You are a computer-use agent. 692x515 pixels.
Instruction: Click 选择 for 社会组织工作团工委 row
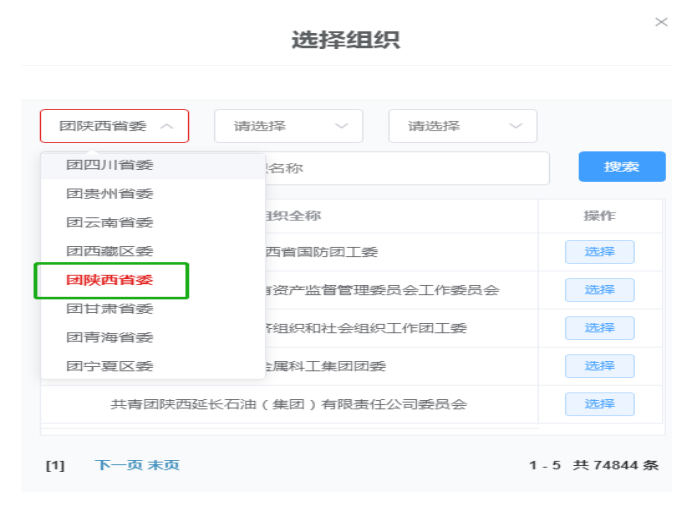coord(599,328)
